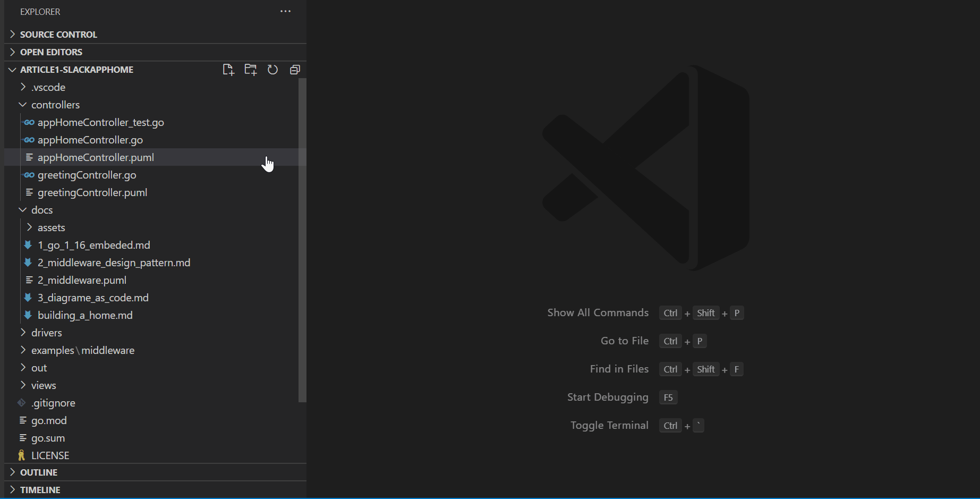The image size is (980, 499).
Task: Collapse all folders in Explorer
Action: [x=295, y=70]
